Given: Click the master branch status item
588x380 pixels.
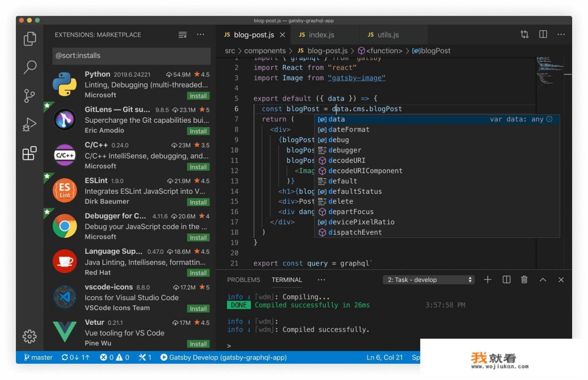Looking at the screenshot, I should click(38, 357).
